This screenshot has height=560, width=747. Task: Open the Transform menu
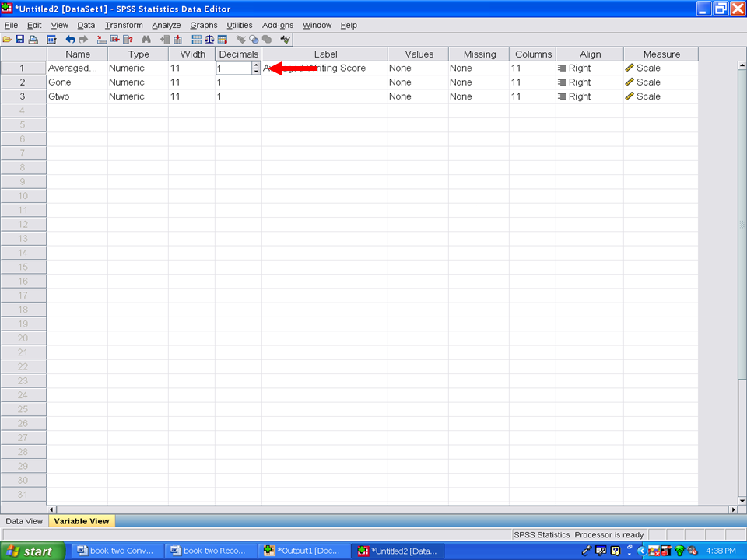click(x=124, y=25)
